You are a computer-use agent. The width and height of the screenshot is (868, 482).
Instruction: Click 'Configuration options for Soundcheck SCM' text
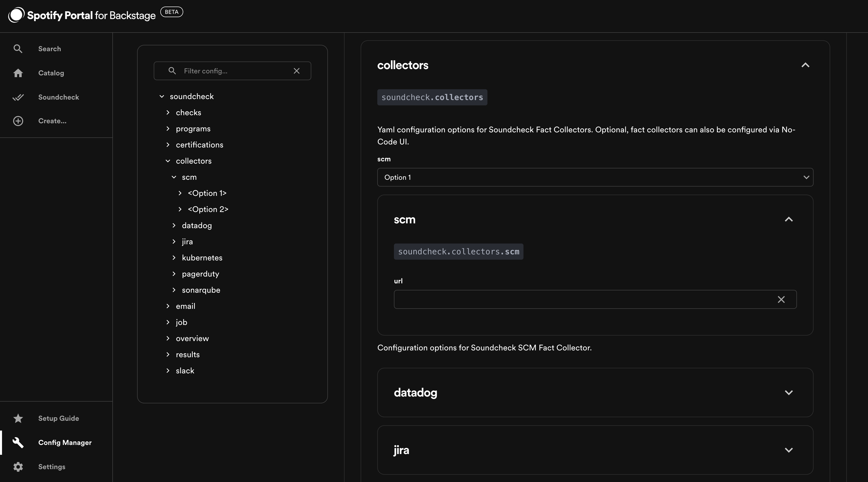click(x=485, y=348)
